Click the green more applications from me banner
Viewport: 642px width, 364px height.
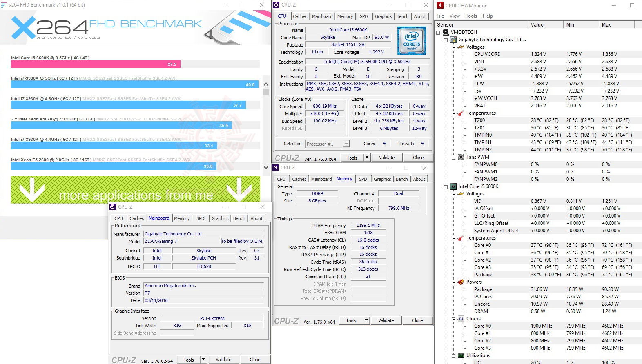click(x=136, y=190)
